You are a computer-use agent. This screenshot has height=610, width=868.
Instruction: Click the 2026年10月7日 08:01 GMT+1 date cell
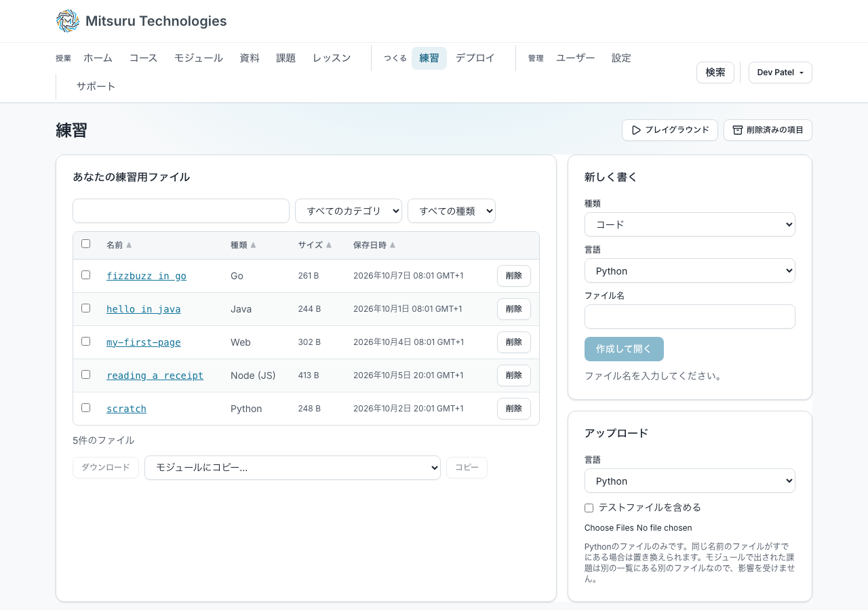pos(408,276)
